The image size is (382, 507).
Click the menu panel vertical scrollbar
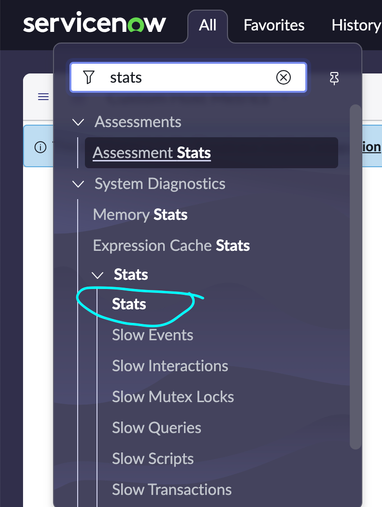pos(356,277)
